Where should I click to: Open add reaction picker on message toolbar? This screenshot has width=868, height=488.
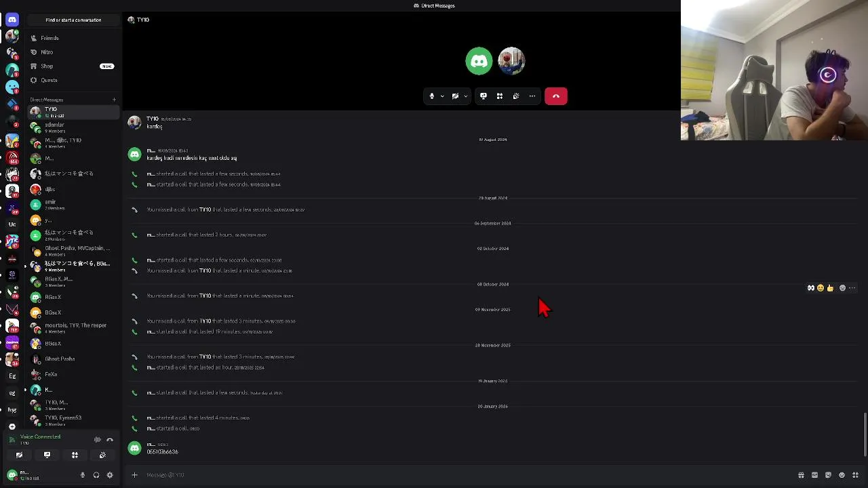click(x=843, y=288)
